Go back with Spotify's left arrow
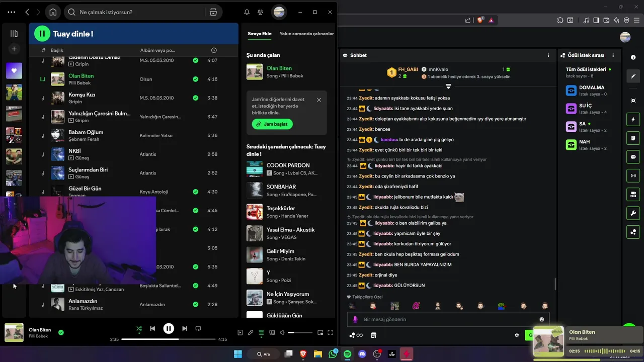 click(27, 12)
